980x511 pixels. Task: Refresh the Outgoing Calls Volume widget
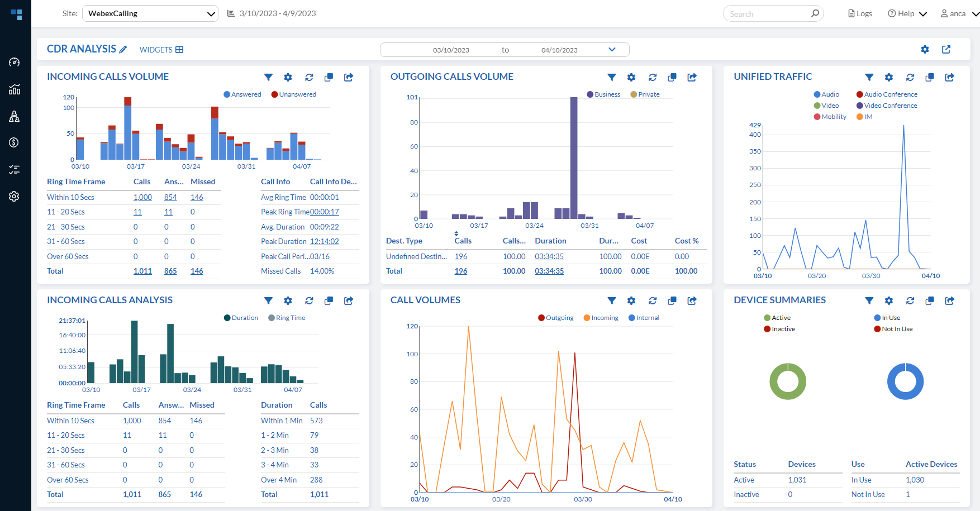[x=652, y=77]
